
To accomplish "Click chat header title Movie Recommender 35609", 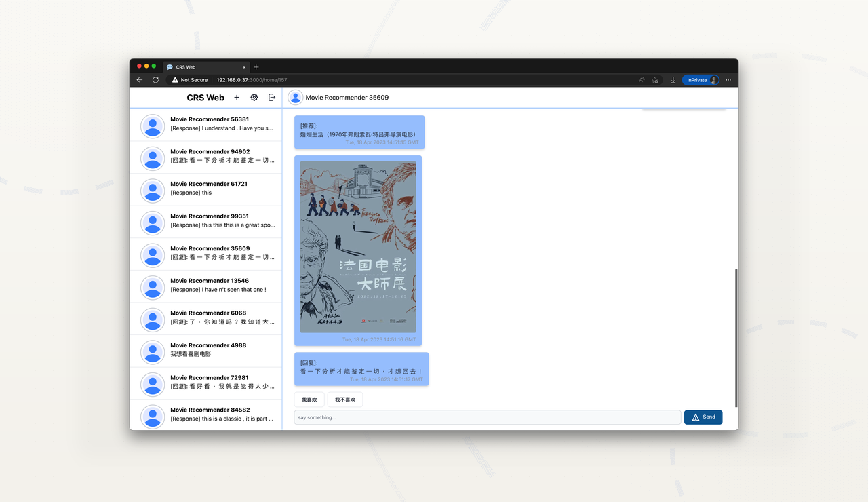I will point(347,98).
